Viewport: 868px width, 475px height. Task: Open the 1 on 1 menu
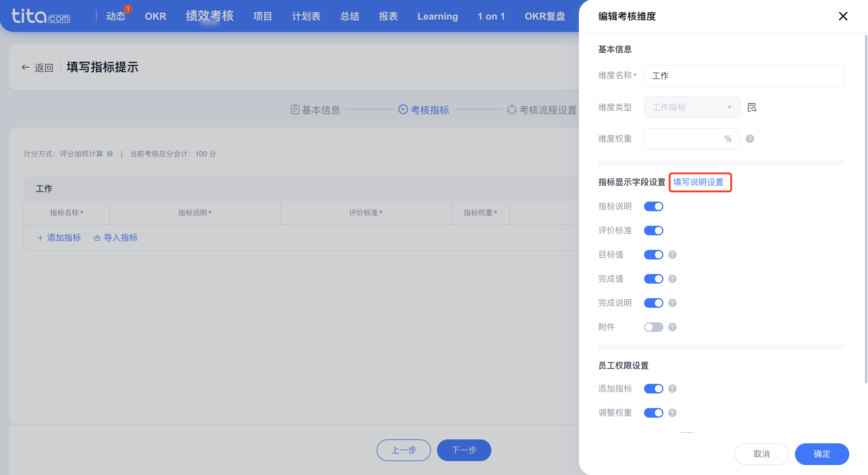pyautogui.click(x=491, y=16)
